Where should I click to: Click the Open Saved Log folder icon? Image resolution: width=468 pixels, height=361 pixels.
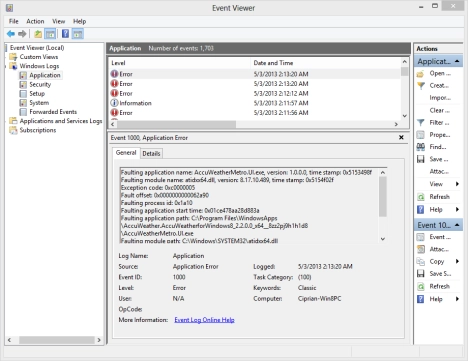(x=421, y=74)
